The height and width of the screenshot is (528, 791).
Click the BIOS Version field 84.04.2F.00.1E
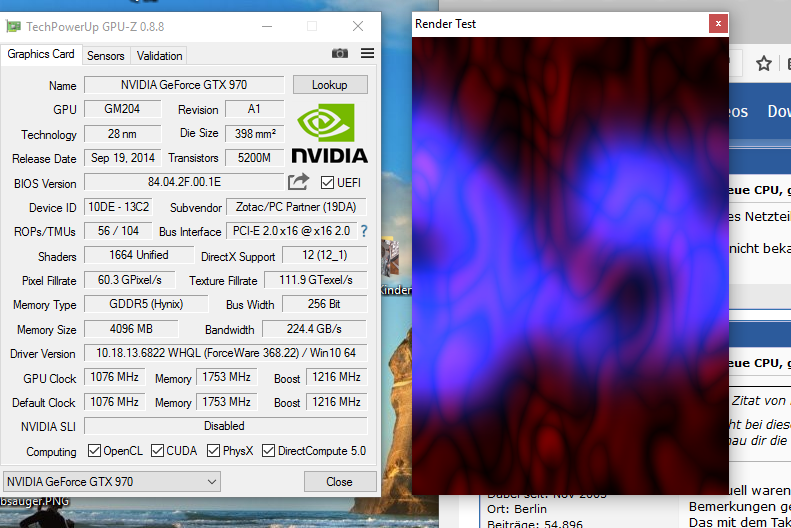pos(184,182)
